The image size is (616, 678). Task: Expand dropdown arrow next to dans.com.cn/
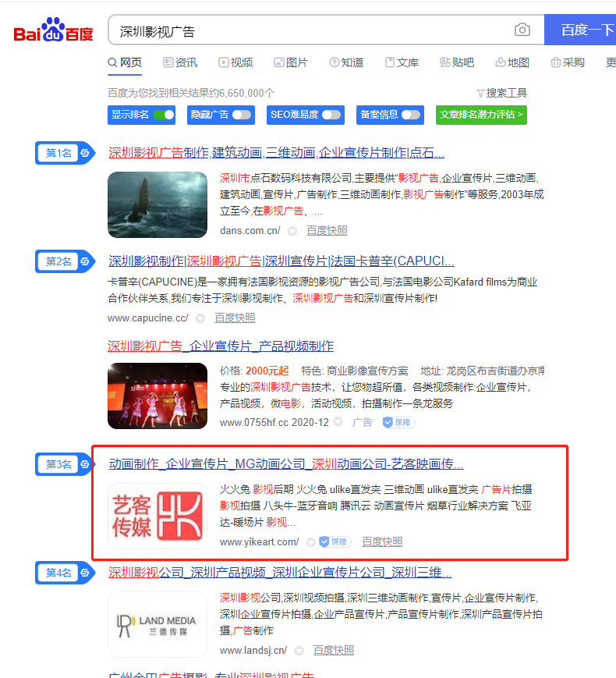(292, 231)
